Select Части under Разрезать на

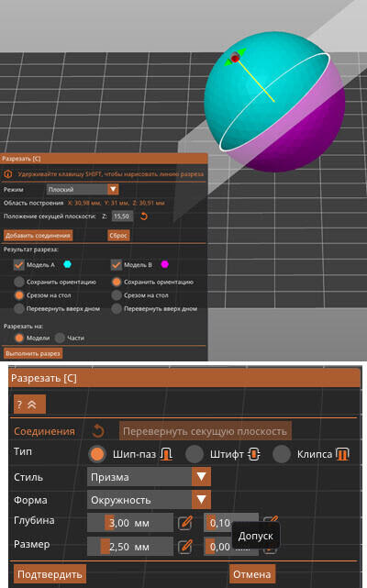[60, 338]
